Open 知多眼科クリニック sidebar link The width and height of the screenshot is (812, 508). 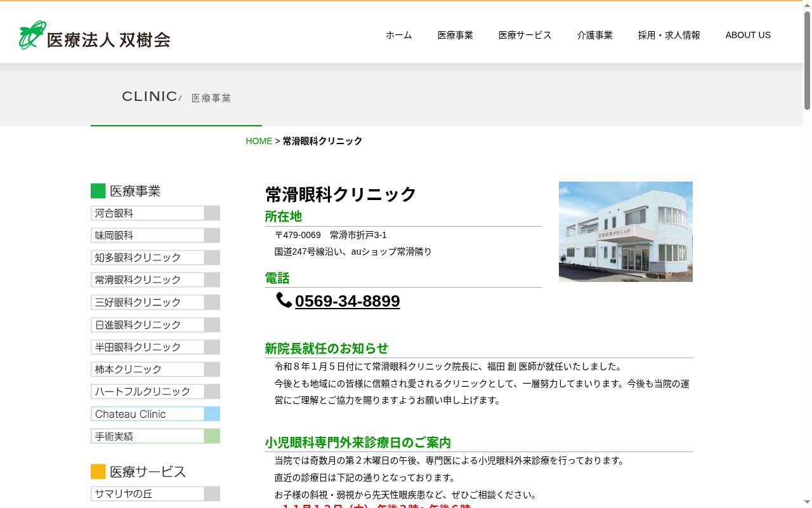coord(155,258)
